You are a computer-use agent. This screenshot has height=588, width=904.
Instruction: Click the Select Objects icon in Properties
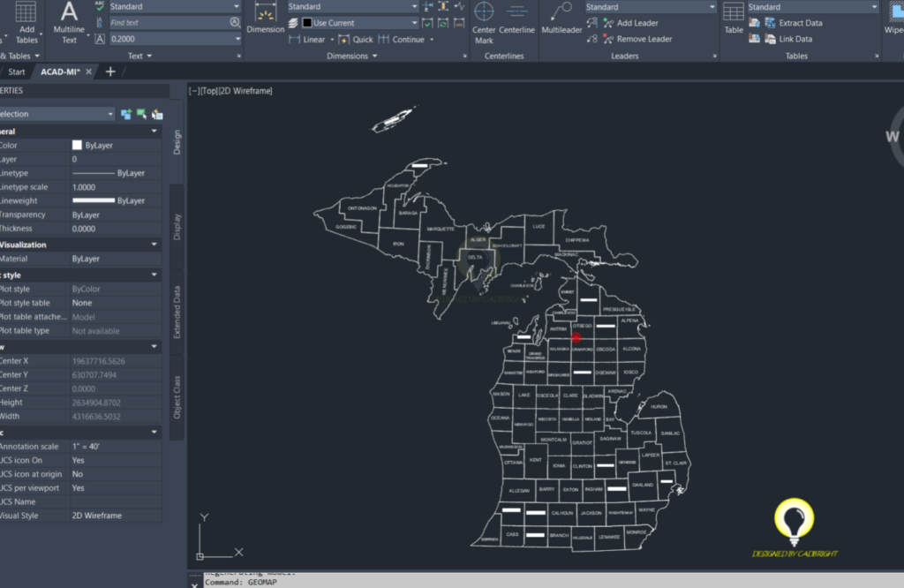(x=141, y=114)
